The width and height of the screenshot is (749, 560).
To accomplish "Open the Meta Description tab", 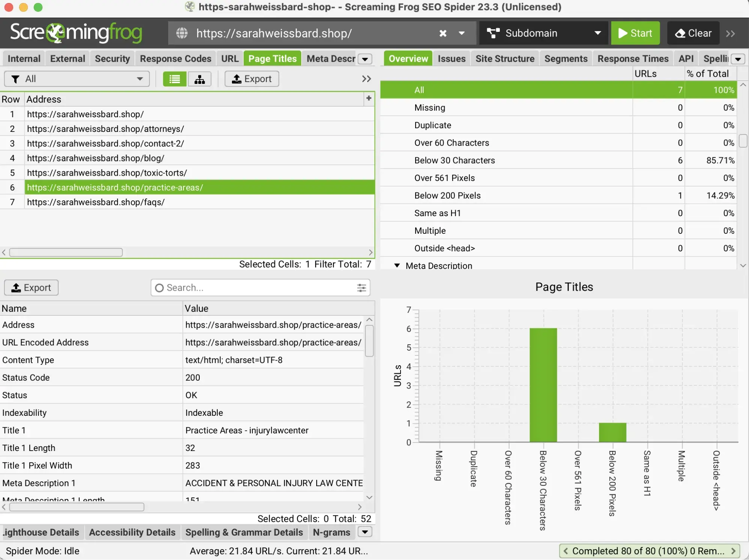I will click(330, 59).
